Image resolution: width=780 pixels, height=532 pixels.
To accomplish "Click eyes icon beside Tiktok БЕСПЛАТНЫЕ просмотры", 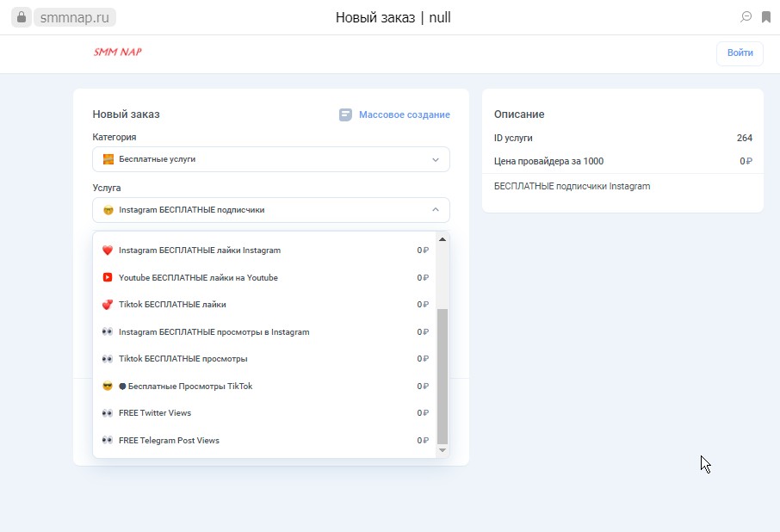I will (x=108, y=358).
